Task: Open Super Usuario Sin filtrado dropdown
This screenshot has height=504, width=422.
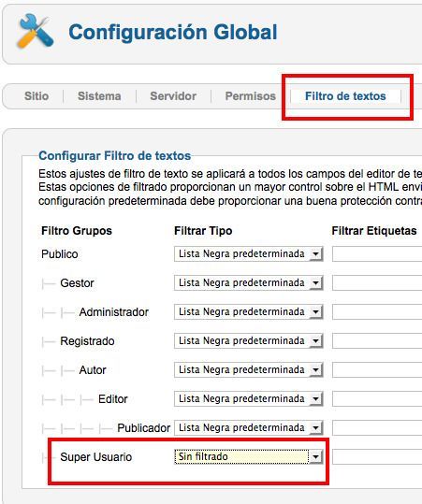Action: [x=248, y=456]
